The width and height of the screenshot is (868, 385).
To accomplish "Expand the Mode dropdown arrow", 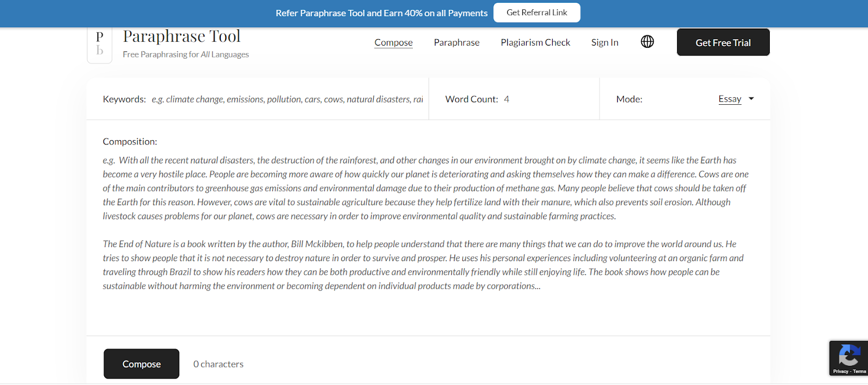I will pyautogui.click(x=751, y=99).
